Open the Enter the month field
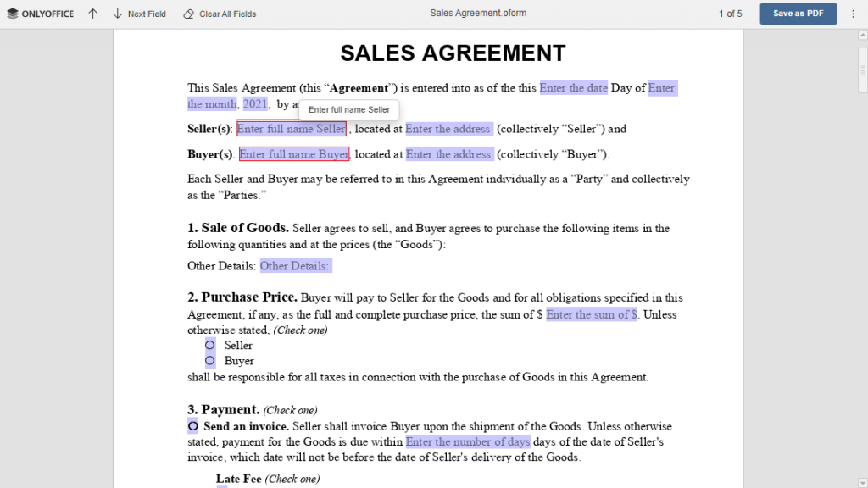This screenshot has width=868, height=488. pos(211,103)
